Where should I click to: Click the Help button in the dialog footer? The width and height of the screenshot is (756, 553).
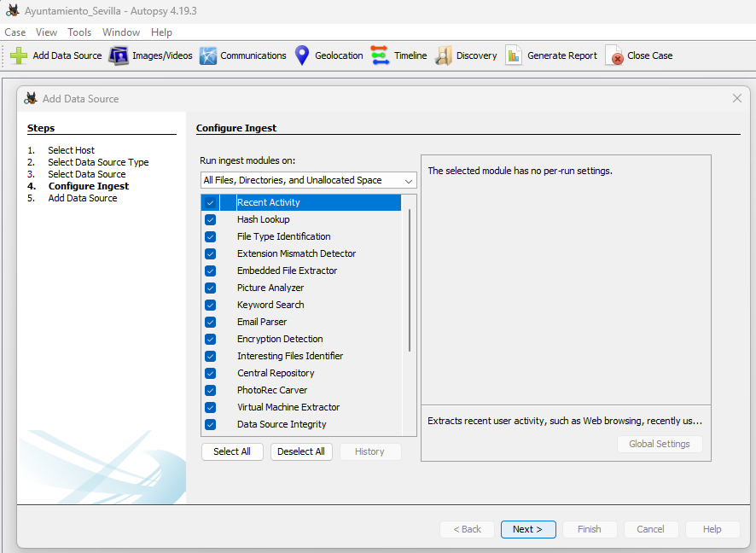point(712,529)
